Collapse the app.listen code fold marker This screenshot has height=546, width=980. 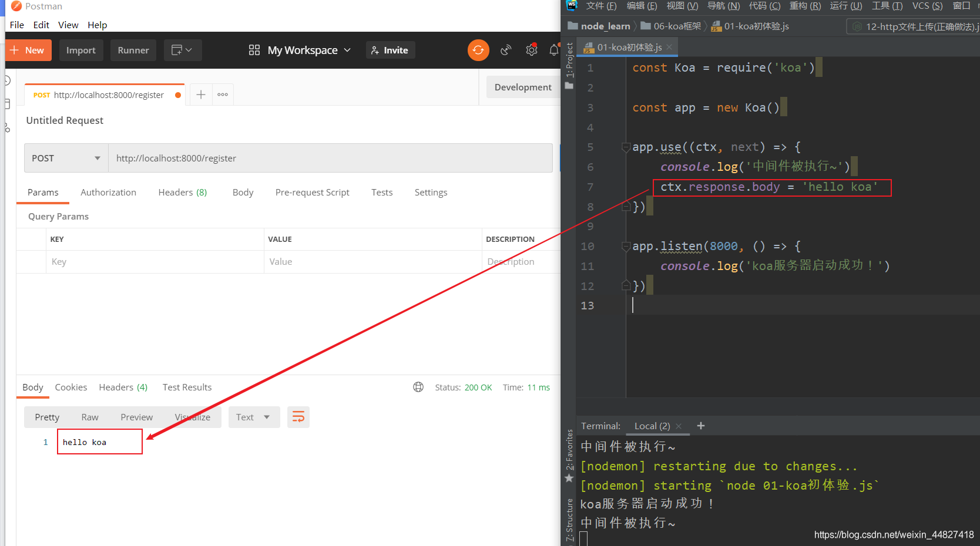pyautogui.click(x=626, y=247)
